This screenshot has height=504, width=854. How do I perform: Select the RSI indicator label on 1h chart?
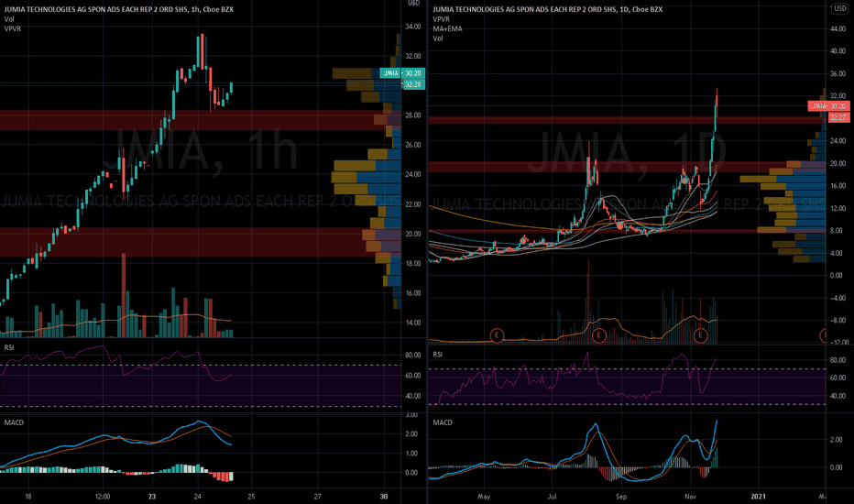click(9, 347)
